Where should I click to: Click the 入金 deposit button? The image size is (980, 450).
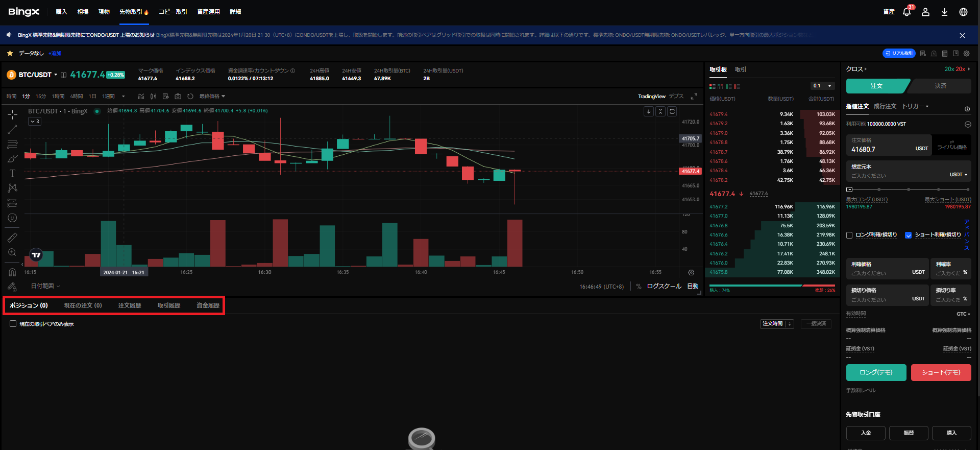(866, 433)
